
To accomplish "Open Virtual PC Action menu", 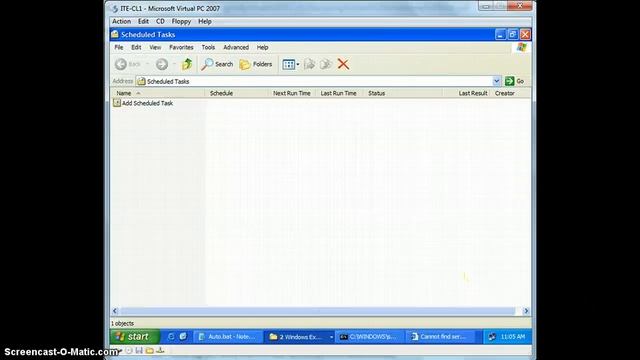I will (x=121, y=21).
